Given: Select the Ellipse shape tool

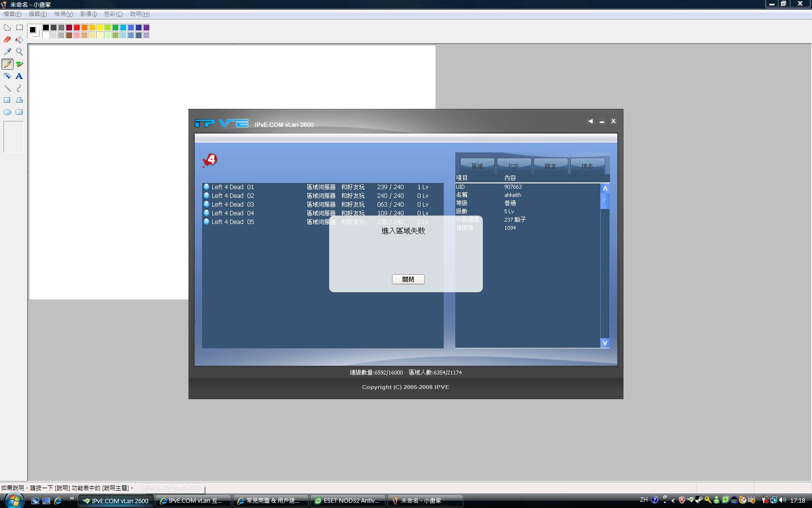Looking at the screenshot, I should [7, 112].
